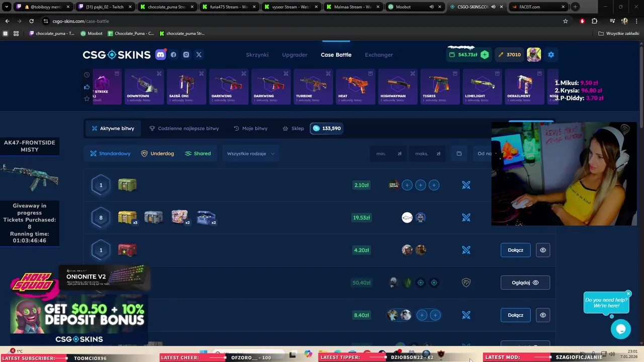Screen dimensions: 644x362
Task: Close the 'Do you need help?' popup
Action: [628, 294]
